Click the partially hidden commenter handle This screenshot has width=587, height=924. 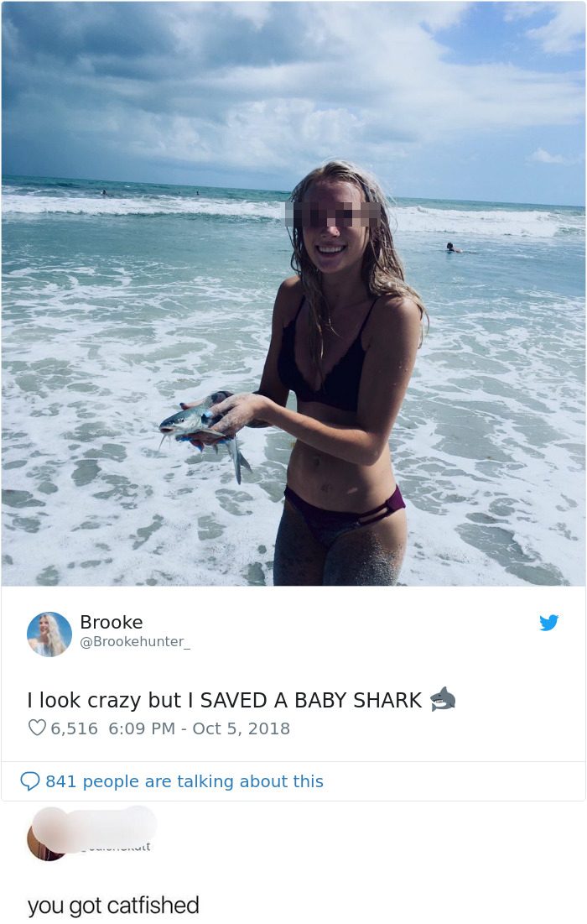[x=117, y=848]
